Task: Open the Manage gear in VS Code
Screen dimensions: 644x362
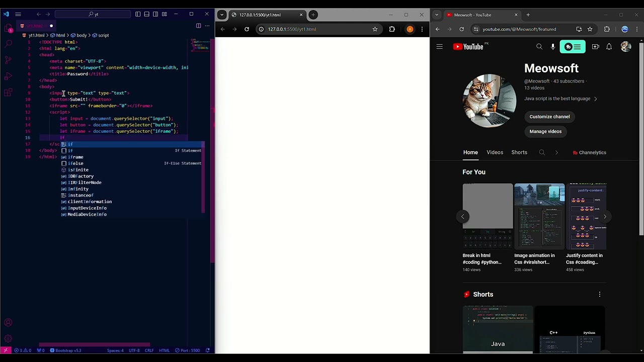Action: coord(8,339)
